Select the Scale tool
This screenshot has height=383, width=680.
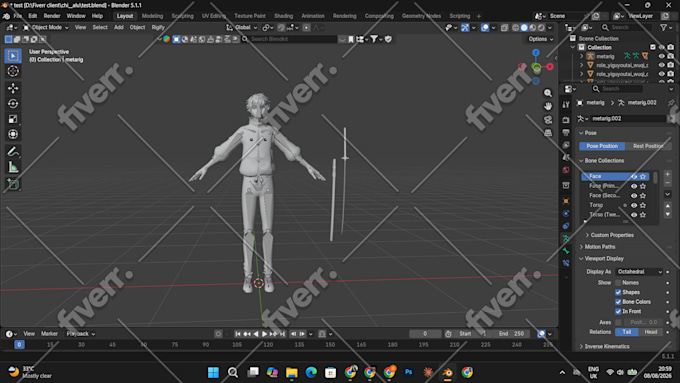tap(13, 119)
